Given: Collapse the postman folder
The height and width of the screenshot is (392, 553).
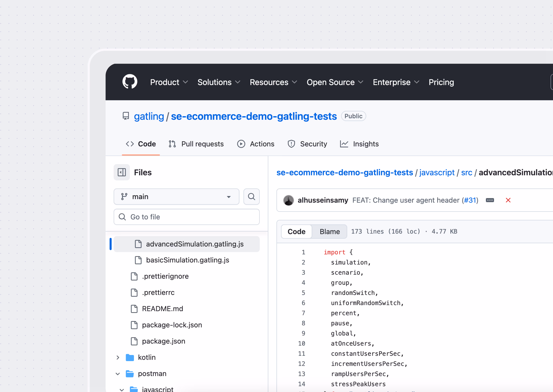Looking at the screenshot, I should coord(118,374).
